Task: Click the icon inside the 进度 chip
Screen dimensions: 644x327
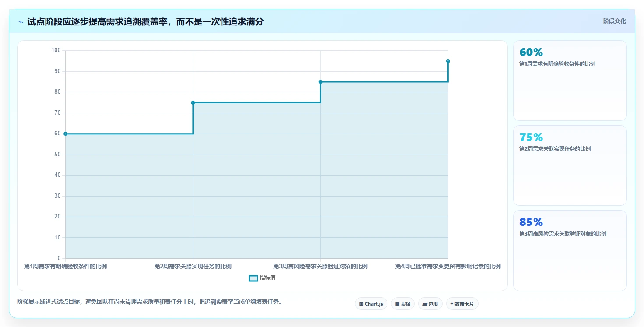Action: 425,304
